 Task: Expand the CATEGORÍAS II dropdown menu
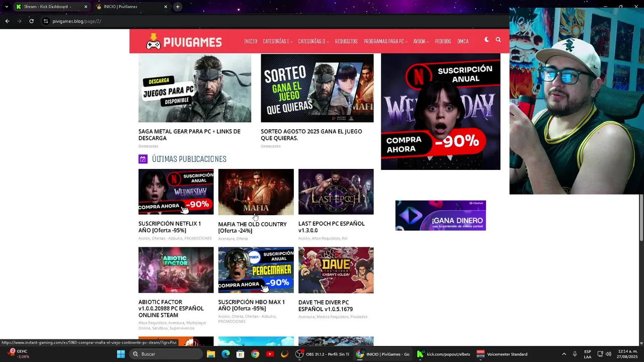(313, 41)
